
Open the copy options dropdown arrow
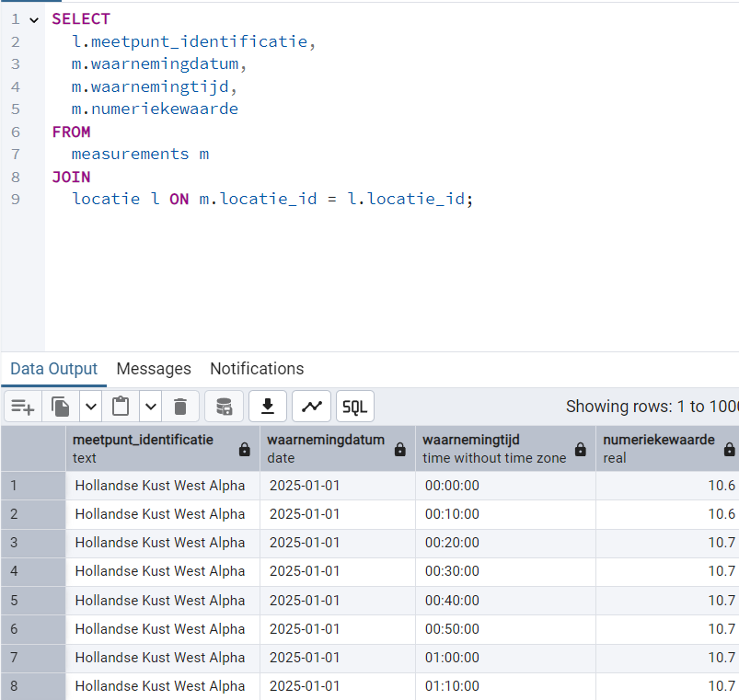click(91, 406)
